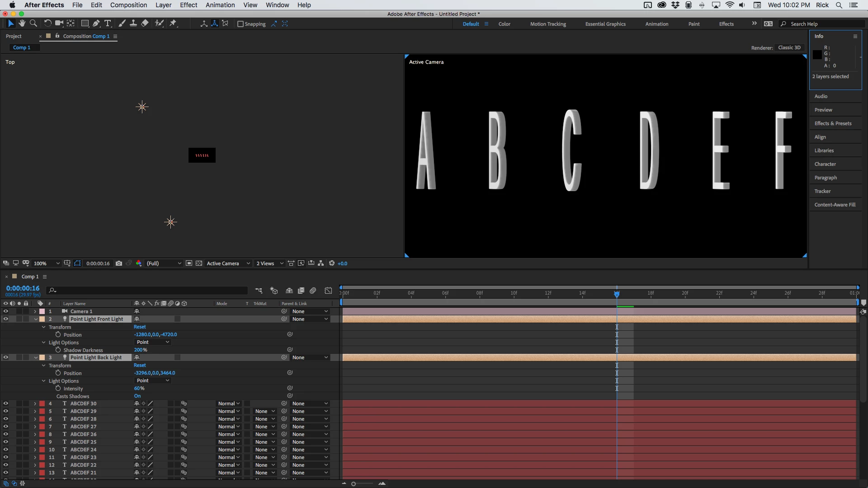The width and height of the screenshot is (868, 488).
Task: Toggle visibility of ABCDEF 30 layer
Action: (5, 404)
